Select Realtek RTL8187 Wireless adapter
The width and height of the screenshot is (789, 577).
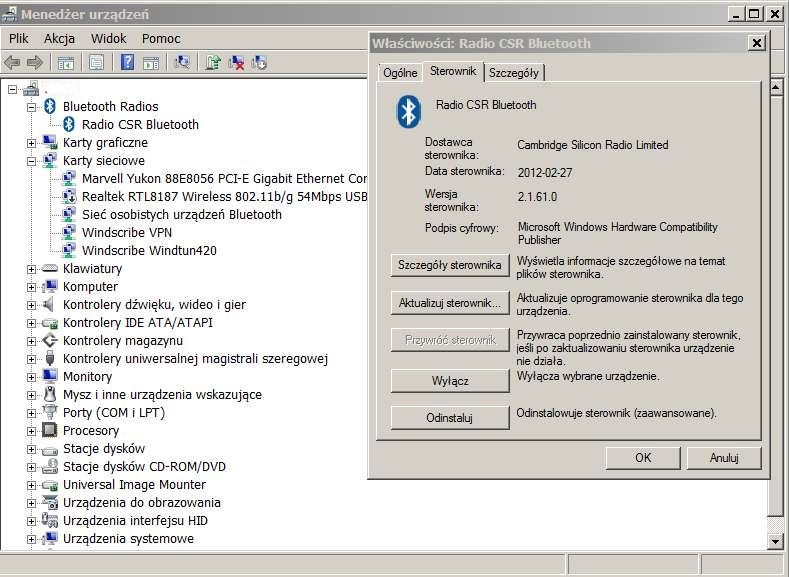pos(224,197)
